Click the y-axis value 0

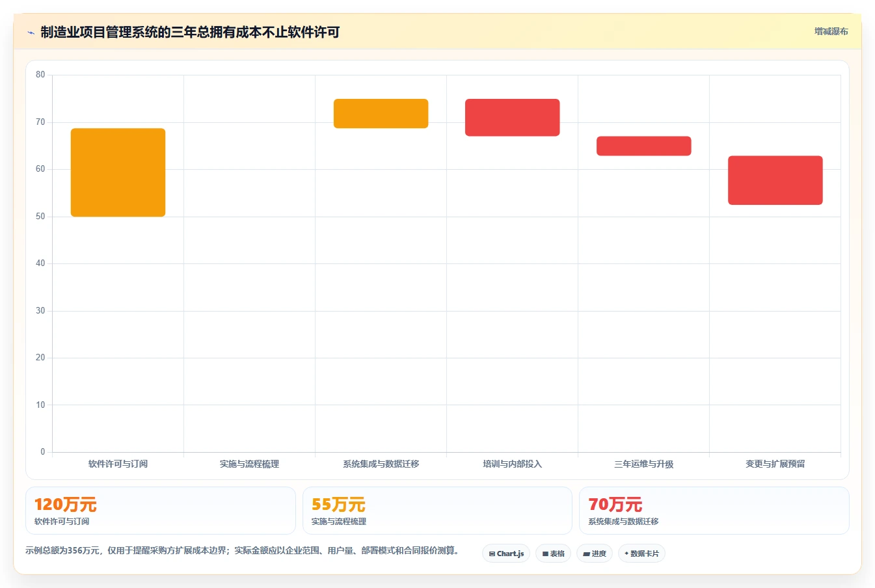(43, 452)
